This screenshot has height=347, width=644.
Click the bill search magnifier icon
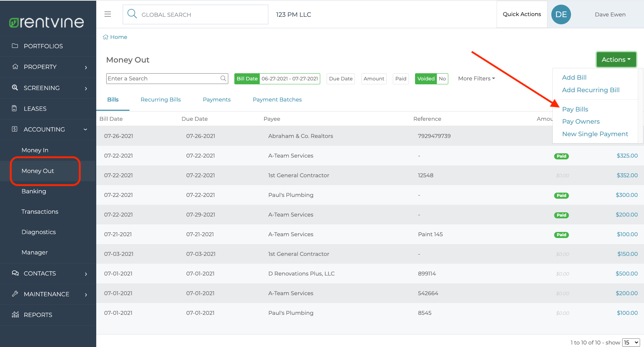(223, 78)
